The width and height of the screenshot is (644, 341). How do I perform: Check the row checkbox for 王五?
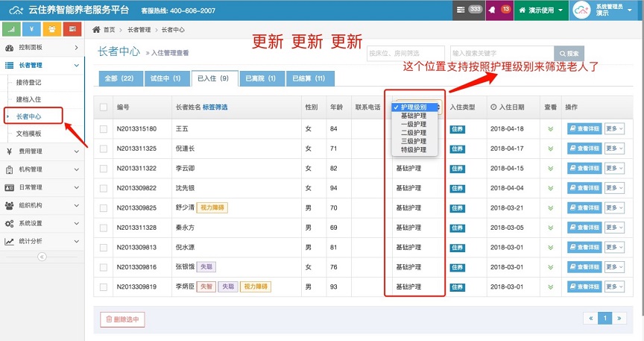[104, 128]
